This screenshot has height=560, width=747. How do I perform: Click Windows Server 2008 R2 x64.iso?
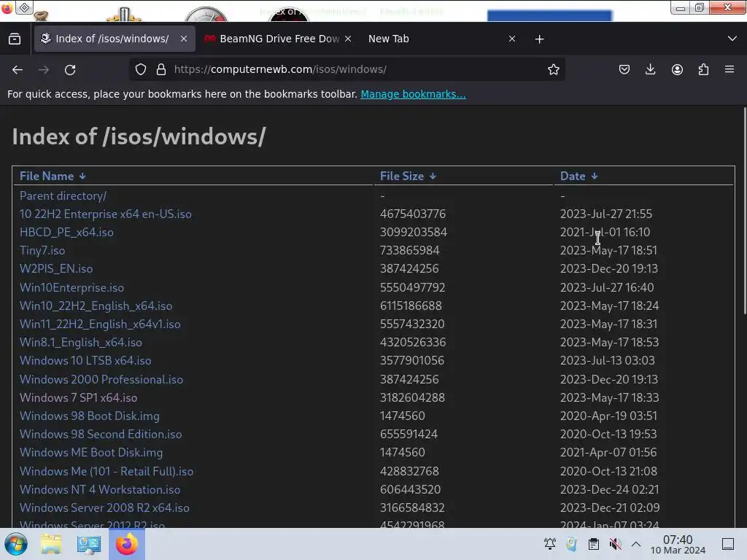[x=104, y=507]
